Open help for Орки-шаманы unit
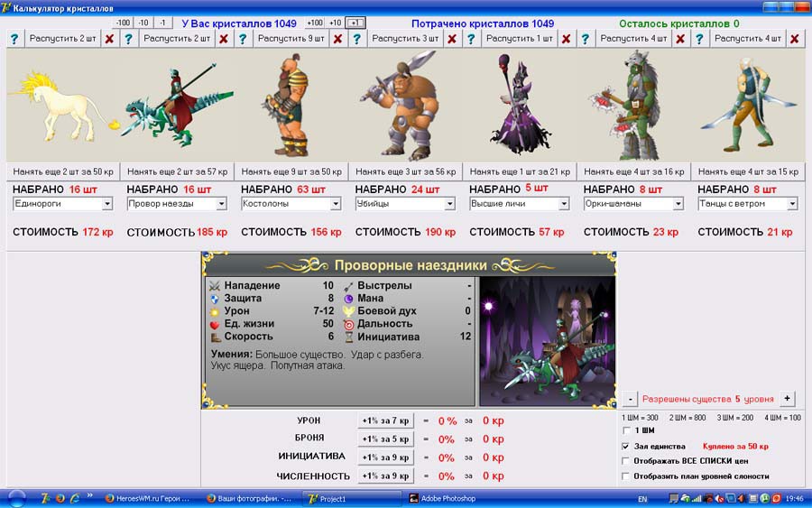The height and width of the screenshot is (508, 812). point(586,39)
